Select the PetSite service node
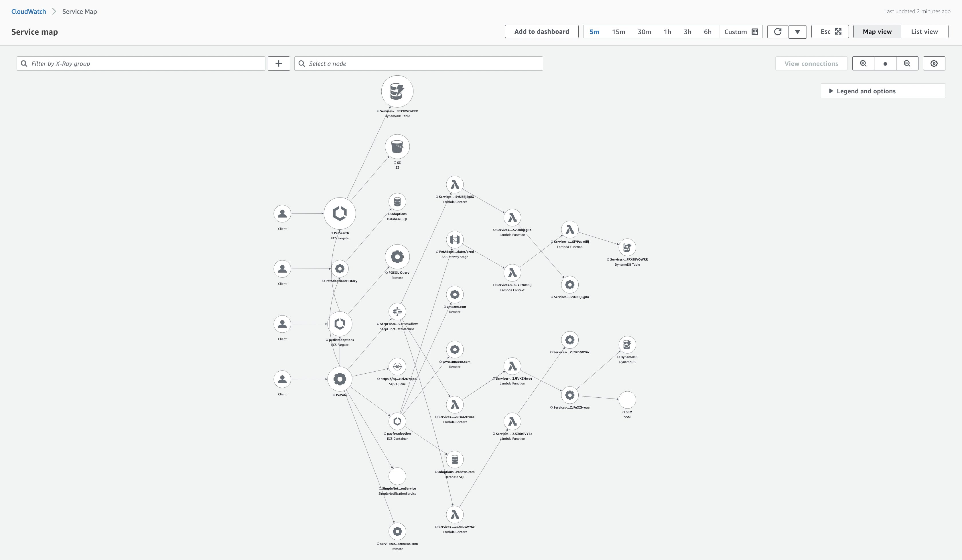Viewport: 962px width, 560px height. (340, 379)
